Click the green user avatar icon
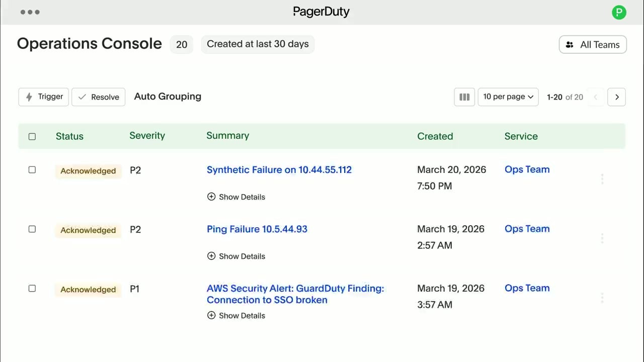This screenshot has height=362, width=644. [619, 12]
